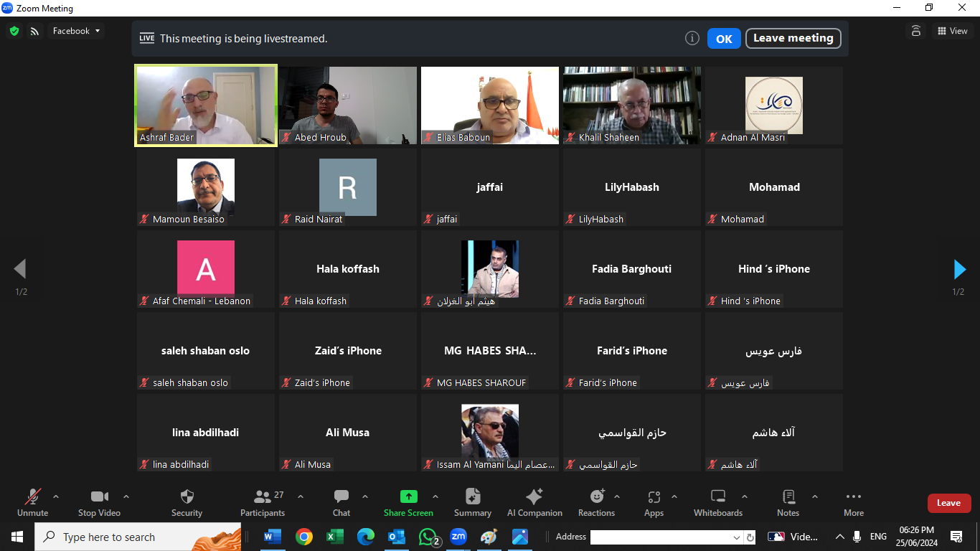Open the Chat panel

(341, 496)
